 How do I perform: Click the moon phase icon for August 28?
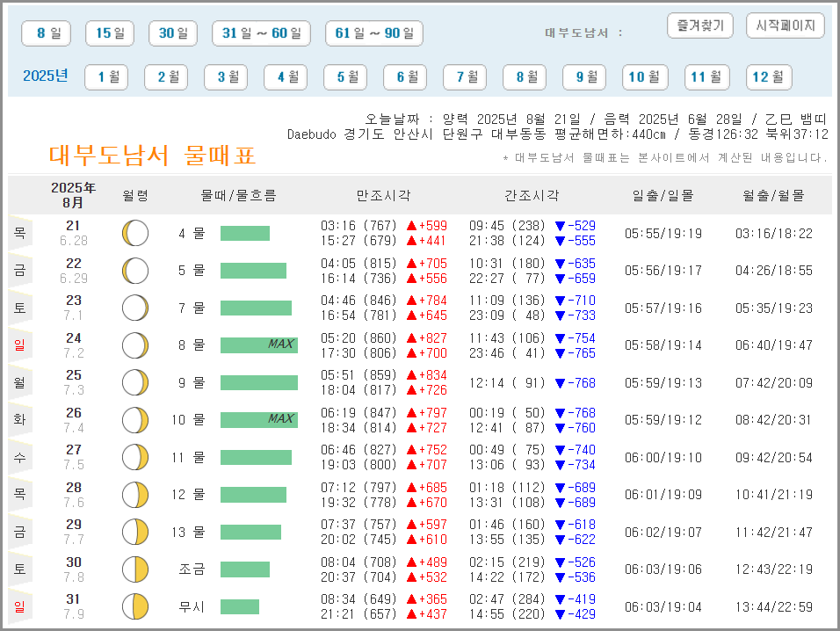coord(134,494)
